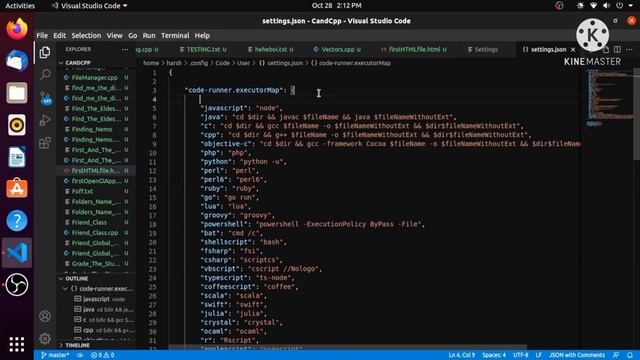Click the Ln 4, Col 9 status item
Viewport: 640px width, 360px height.
tap(462, 355)
